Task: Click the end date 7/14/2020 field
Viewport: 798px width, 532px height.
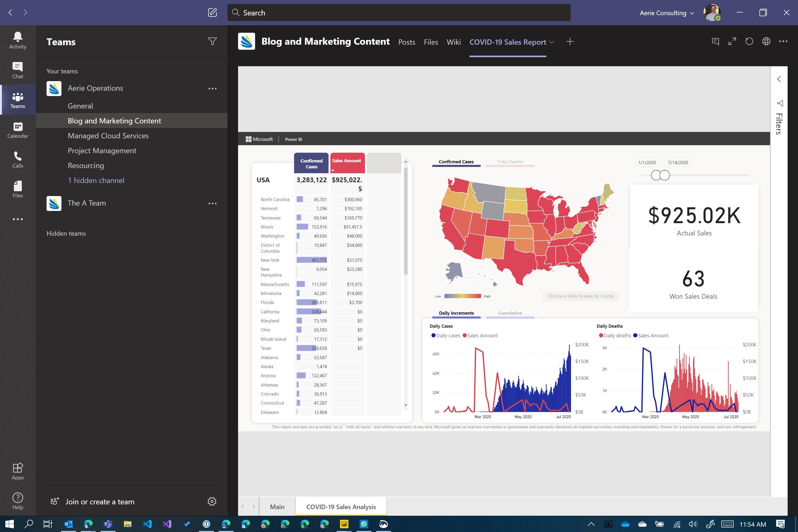Action: (x=679, y=163)
